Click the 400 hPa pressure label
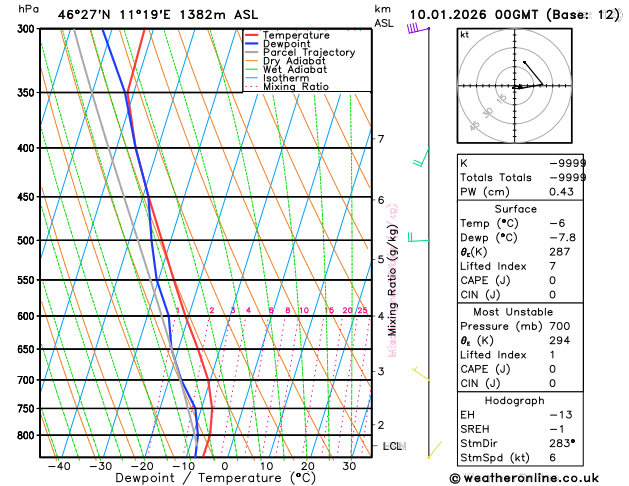This screenshot has width=629, height=486. pos(28,148)
